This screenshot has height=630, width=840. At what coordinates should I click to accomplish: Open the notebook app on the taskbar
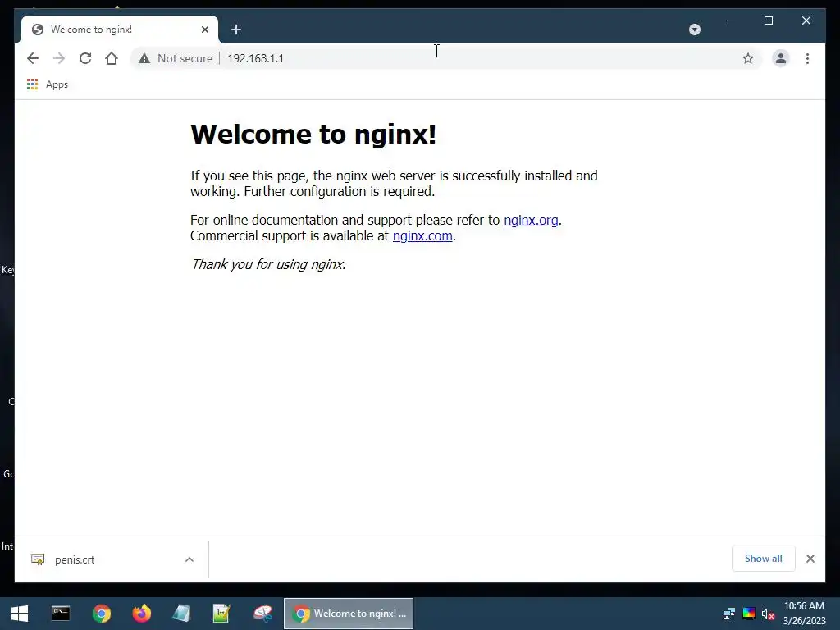click(181, 614)
